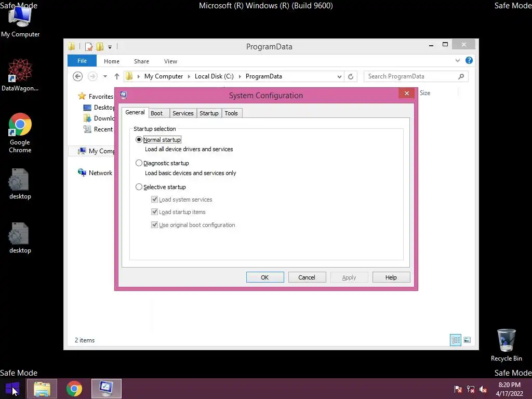Image resolution: width=532 pixels, height=399 pixels.
Task: Click the network tray icon
Action: 471,389
